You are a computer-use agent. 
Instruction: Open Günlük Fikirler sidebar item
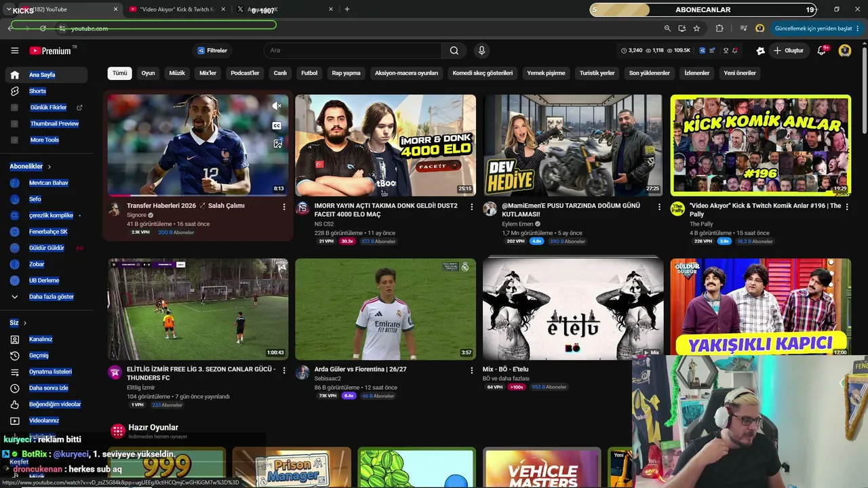tap(47, 107)
